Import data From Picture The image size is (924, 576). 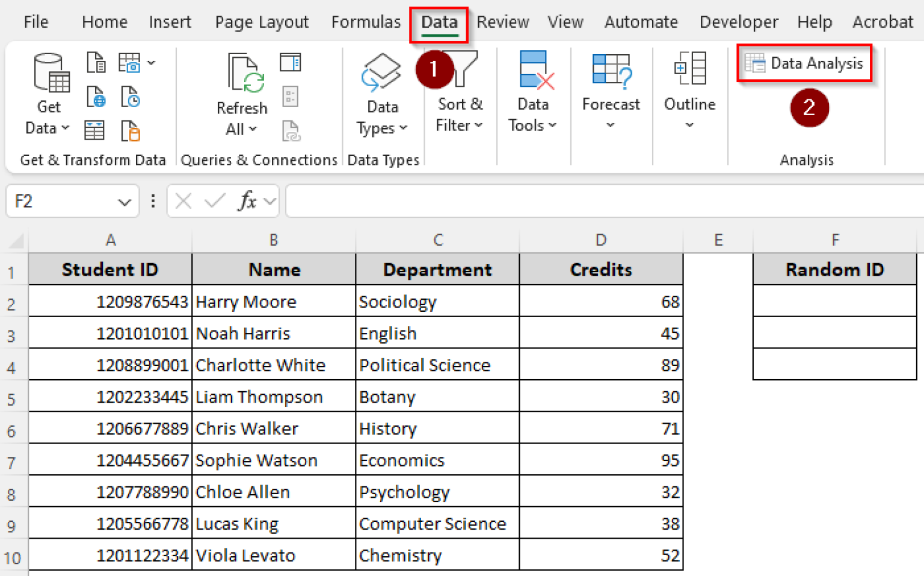129,62
